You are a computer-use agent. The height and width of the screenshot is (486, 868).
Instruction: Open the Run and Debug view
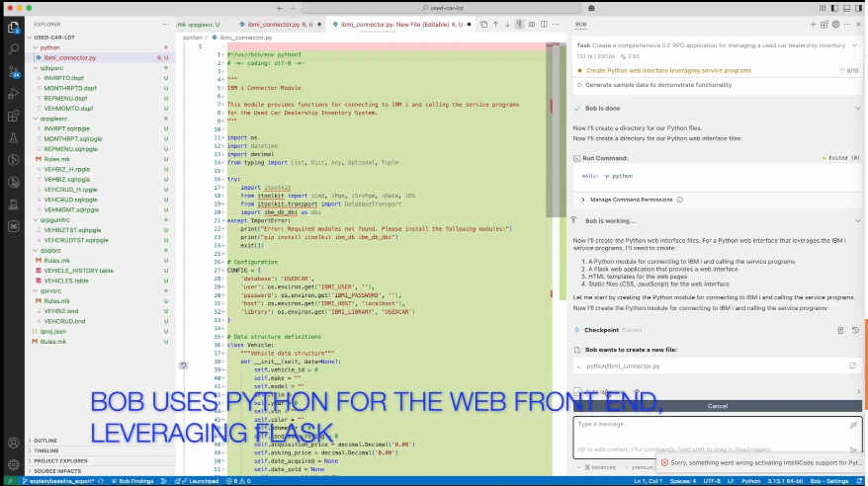(13, 94)
